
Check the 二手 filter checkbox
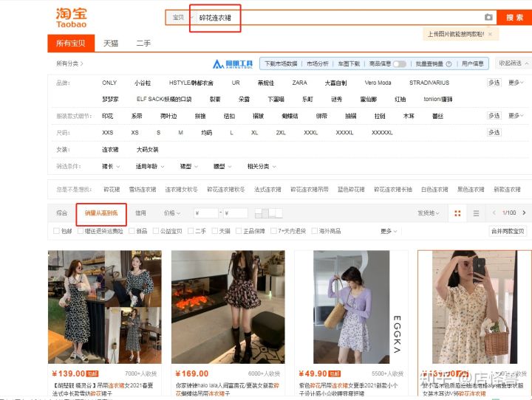(191, 231)
